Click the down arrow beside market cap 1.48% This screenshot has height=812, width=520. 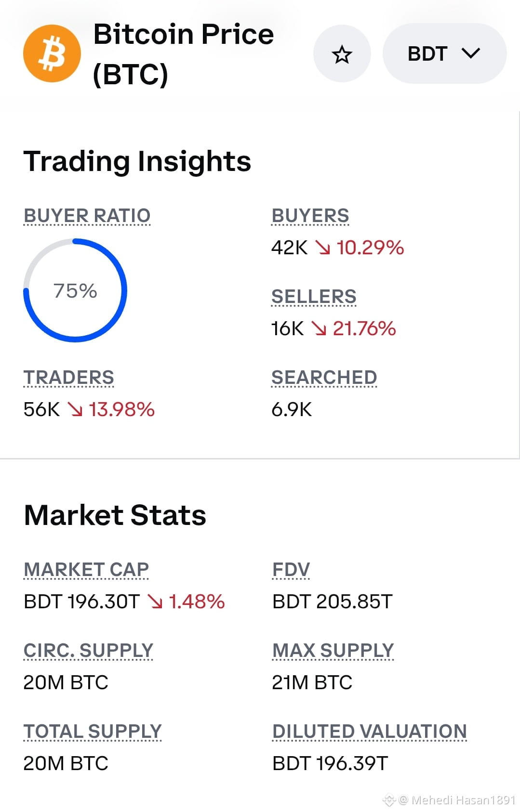pos(155,602)
